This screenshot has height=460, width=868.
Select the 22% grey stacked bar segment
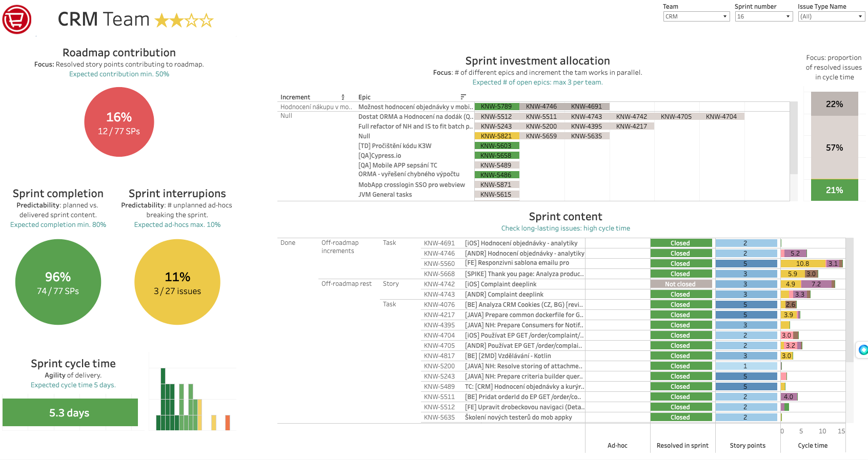coord(834,104)
